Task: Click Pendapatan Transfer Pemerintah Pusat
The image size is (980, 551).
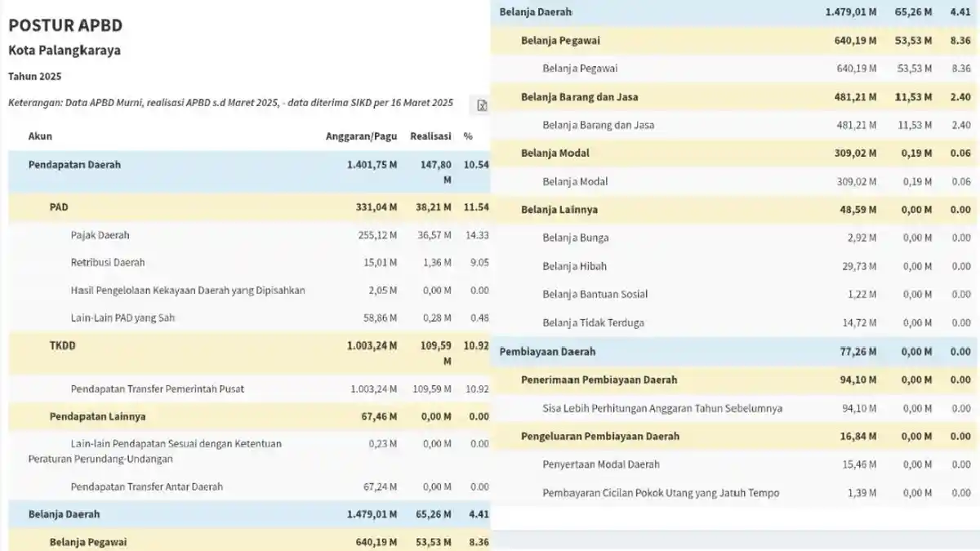Action: pyautogui.click(x=158, y=389)
